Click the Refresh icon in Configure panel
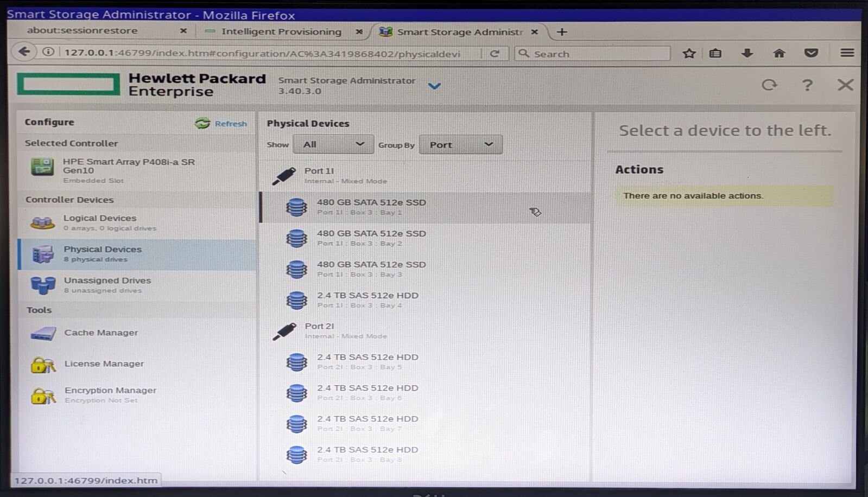The height and width of the screenshot is (497, 868). click(202, 123)
